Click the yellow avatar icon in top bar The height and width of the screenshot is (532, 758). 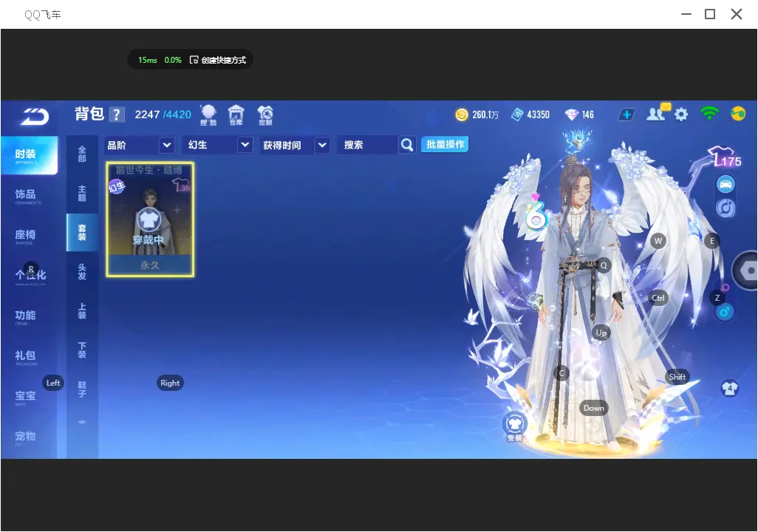tap(738, 114)
